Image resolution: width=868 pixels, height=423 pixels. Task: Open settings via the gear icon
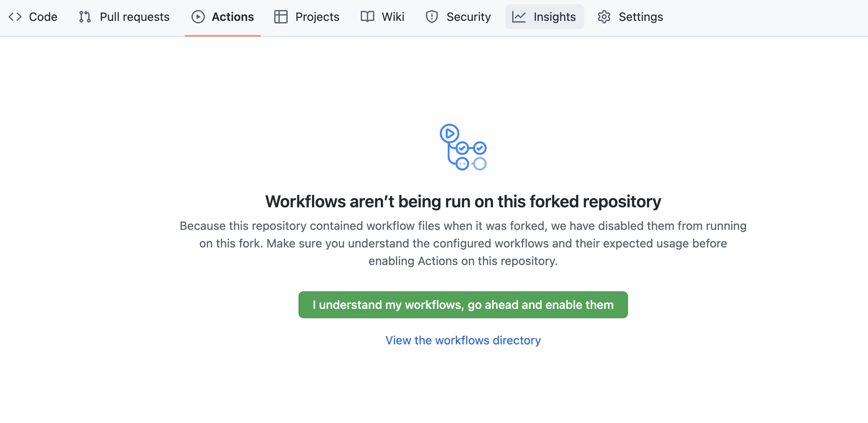click(604, 17)
